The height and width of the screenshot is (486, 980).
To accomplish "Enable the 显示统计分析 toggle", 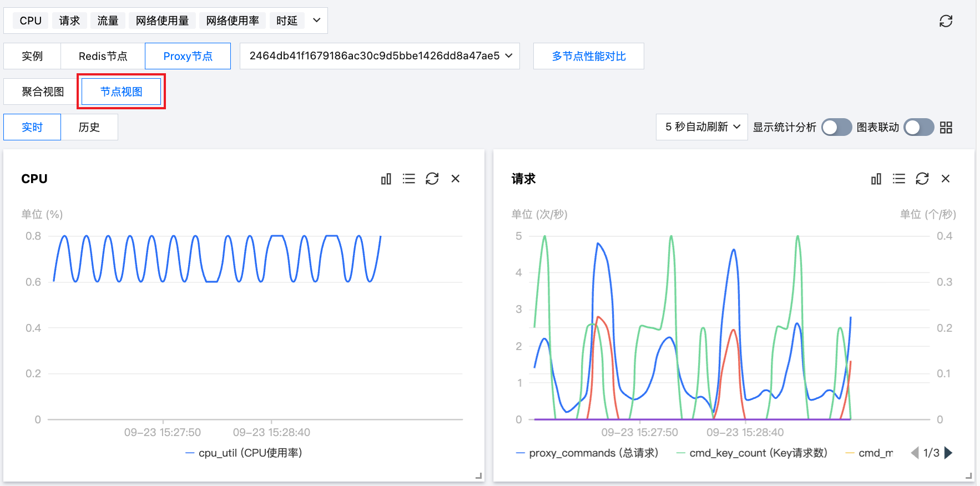I will point(836,128).
